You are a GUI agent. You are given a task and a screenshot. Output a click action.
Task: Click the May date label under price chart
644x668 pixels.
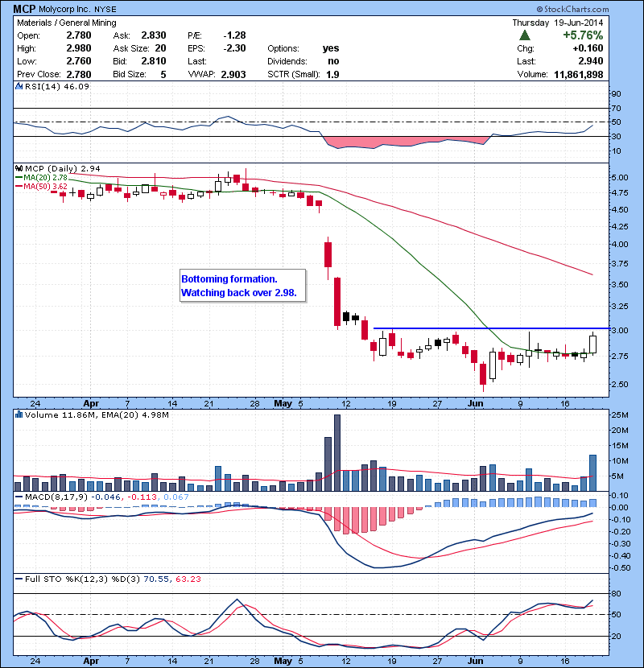pos(283,403)
